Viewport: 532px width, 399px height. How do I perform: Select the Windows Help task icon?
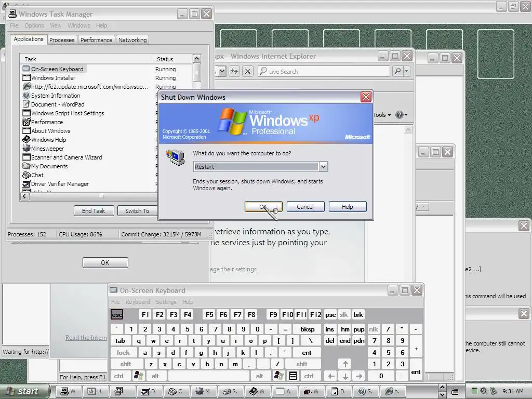tap(26, 139)
